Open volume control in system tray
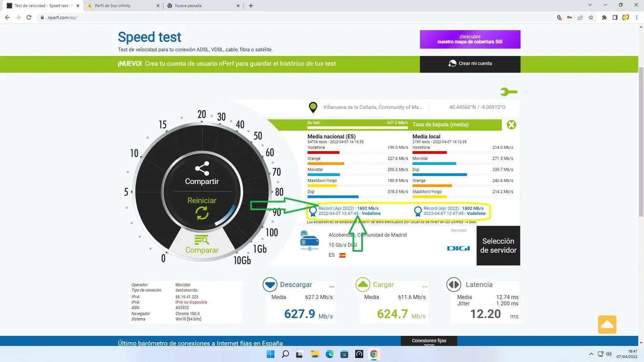This screenshot has height=362, width=644. 609,354
